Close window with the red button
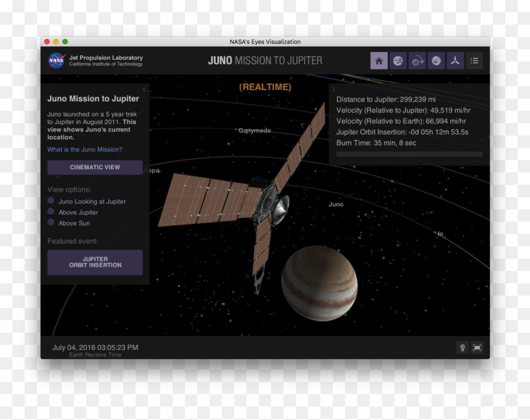This screenshot has width=530, height=420. 47,41
